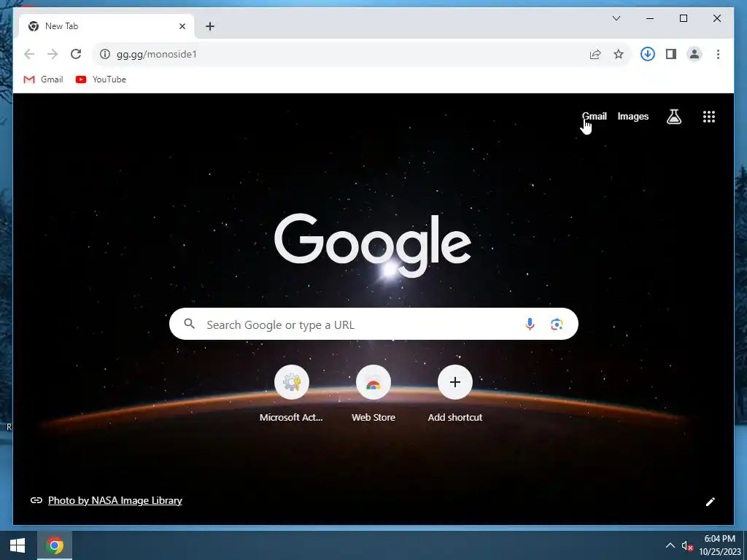This screenshot has height=560, width=747.
Task: View site information icon in address bar
Action: pos(105,54)
